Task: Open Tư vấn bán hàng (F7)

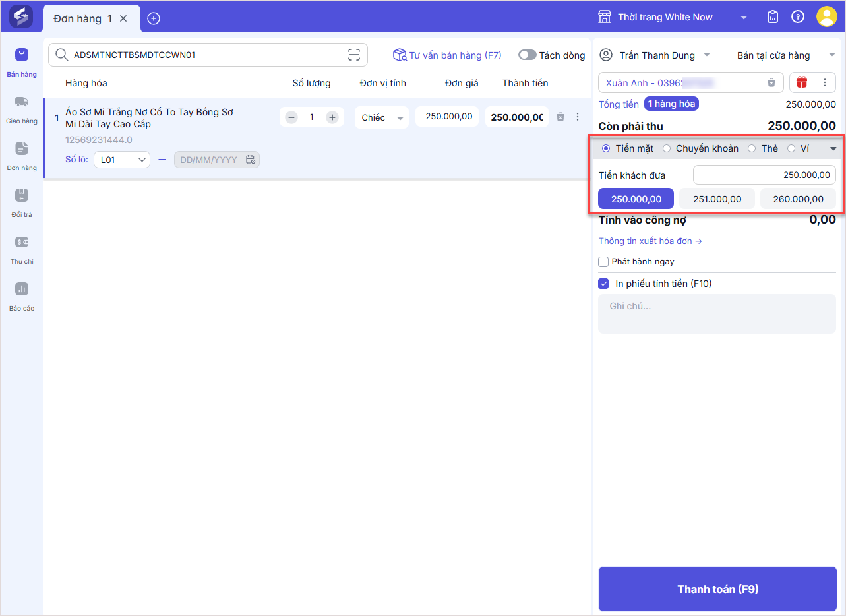Action: click(447, 55)
